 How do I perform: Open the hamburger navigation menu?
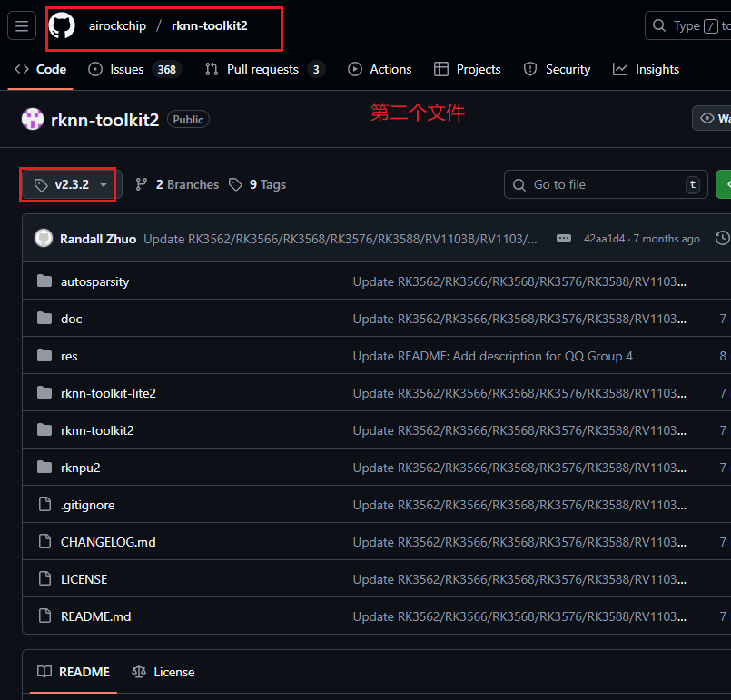point(22,25)
